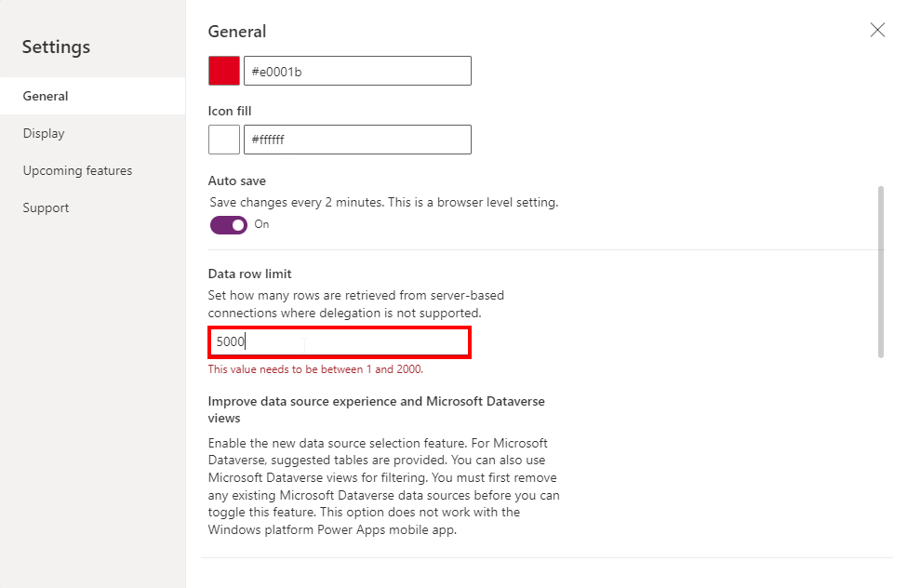Click into the #ffffff Icon fill field

click(x=357, y=140)
